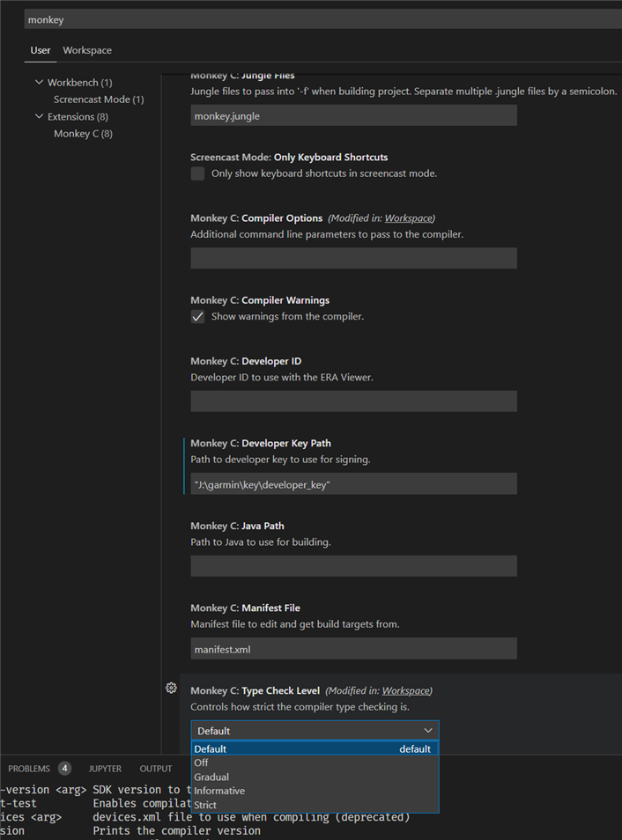Follow Workspace link next to Type Check Level

pos(406,690)
